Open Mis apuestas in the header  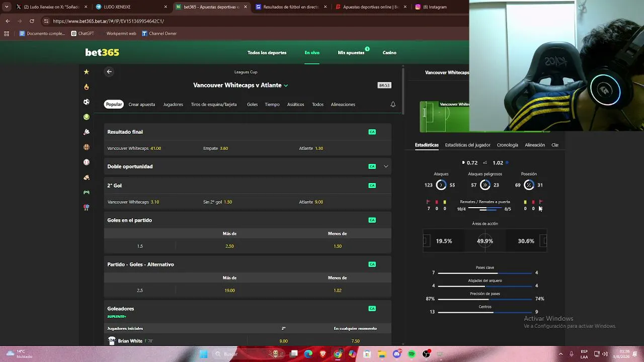[x=351, y=53]
